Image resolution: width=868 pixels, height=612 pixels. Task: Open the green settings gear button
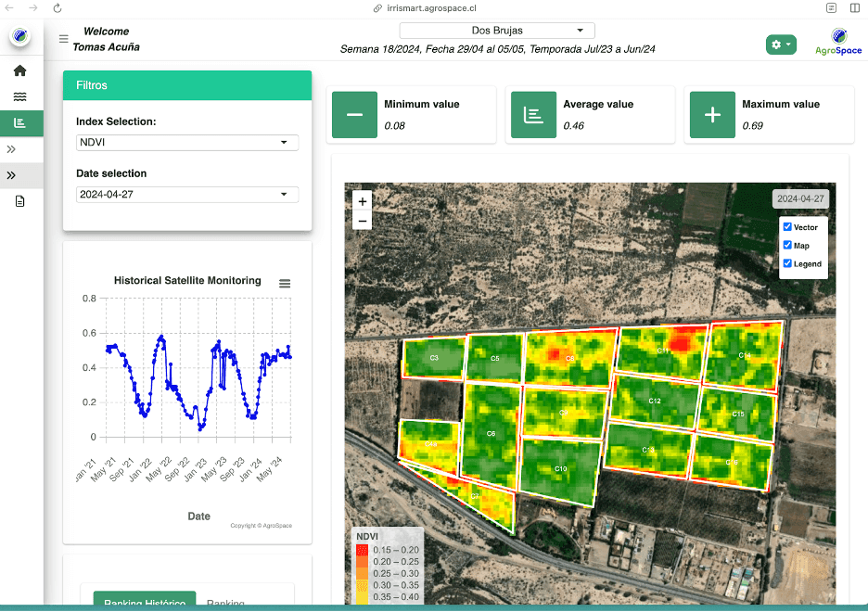coord(781,45)
